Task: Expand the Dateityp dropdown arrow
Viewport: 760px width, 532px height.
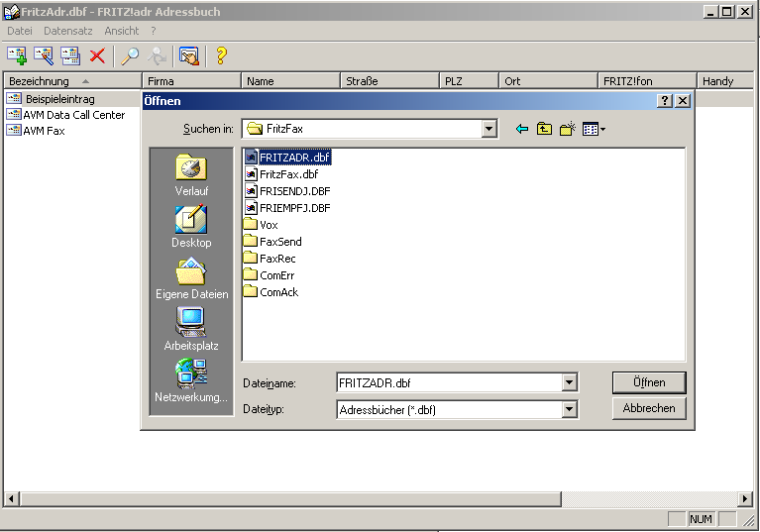Action: [569, 409]
